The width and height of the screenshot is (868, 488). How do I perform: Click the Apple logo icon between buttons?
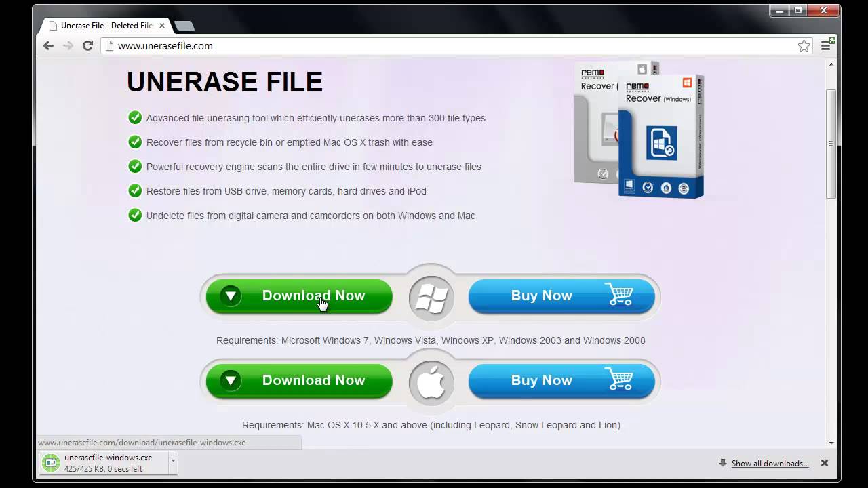431,383
